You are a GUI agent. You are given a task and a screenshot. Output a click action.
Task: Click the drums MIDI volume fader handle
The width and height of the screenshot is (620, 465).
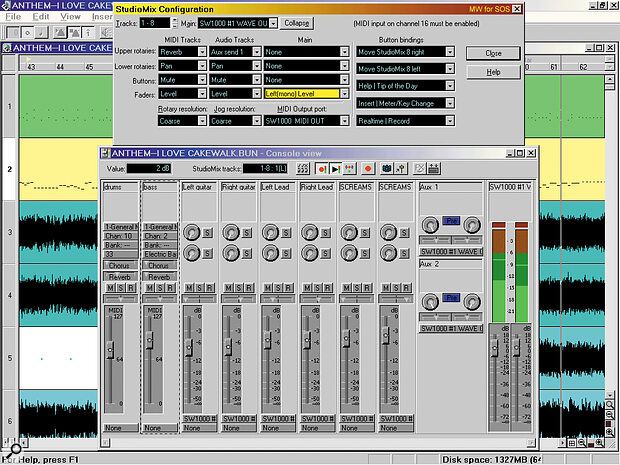[x=110, y=350]
